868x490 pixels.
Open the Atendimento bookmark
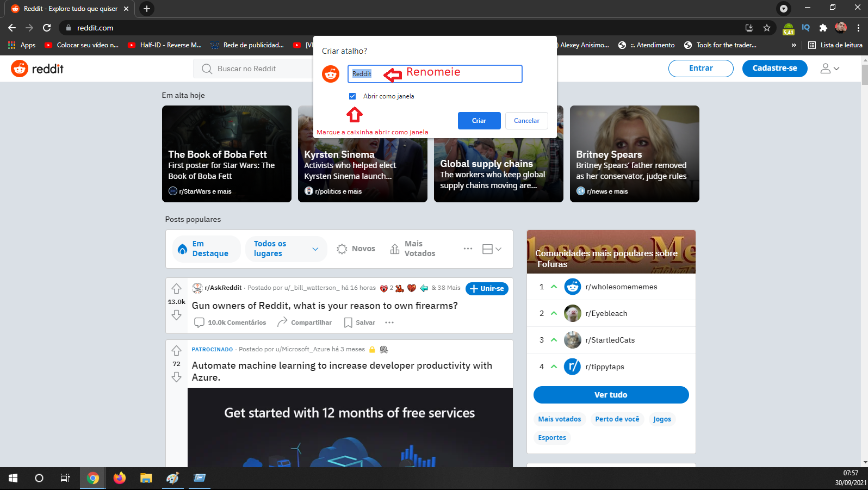click(x=647, y=45)
